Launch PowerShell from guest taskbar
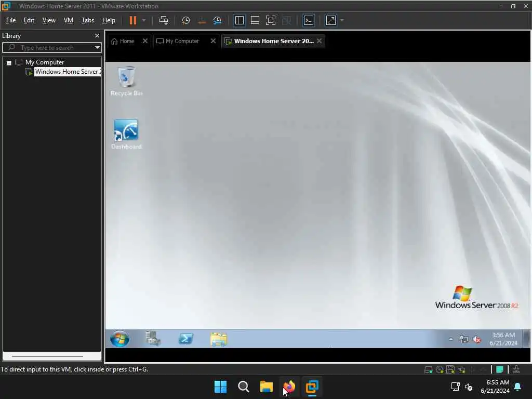The height and width of the screenshot is (399, 532). 186,339
